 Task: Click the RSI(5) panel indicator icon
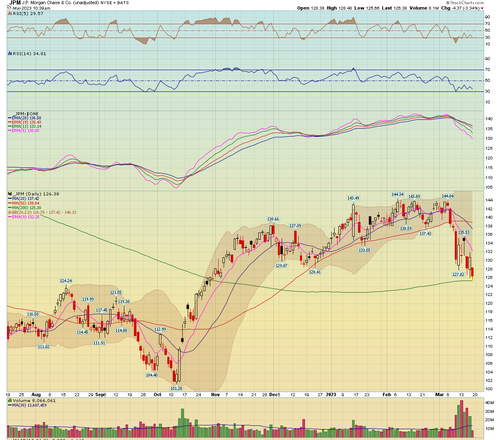(10, 14)
